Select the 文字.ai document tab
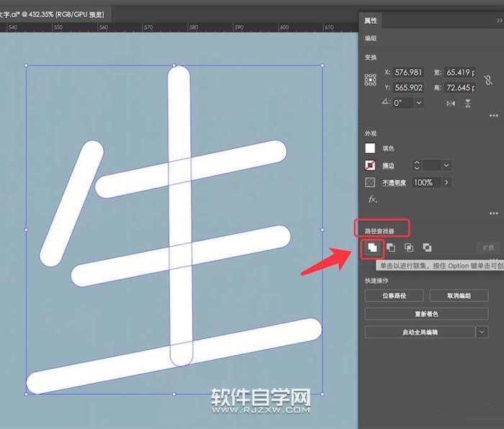This screenshot has width=504, height=429. 55,14
